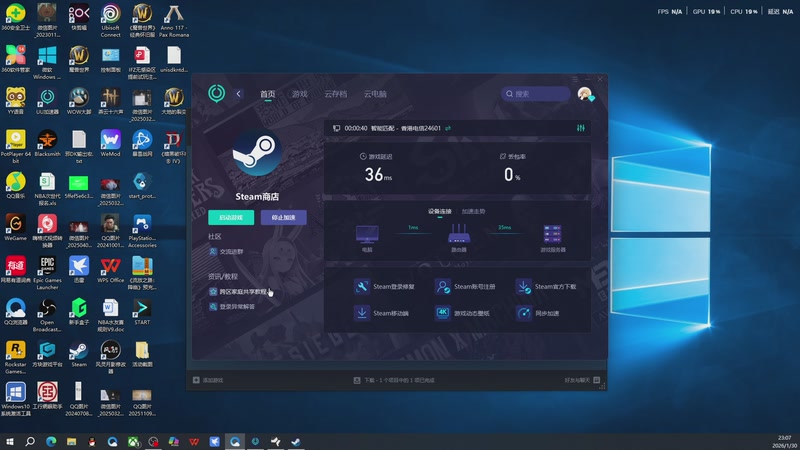This screenshot has height=450, width=800.
Task: Select the YY语音 desktop icon
Action: (15, 102)
